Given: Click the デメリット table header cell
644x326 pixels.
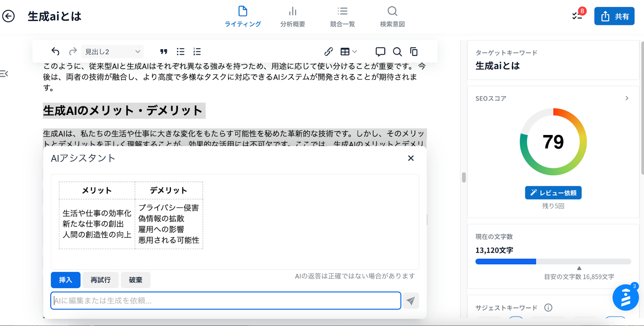Looking at the screenshot, I should tap(169, 191).
